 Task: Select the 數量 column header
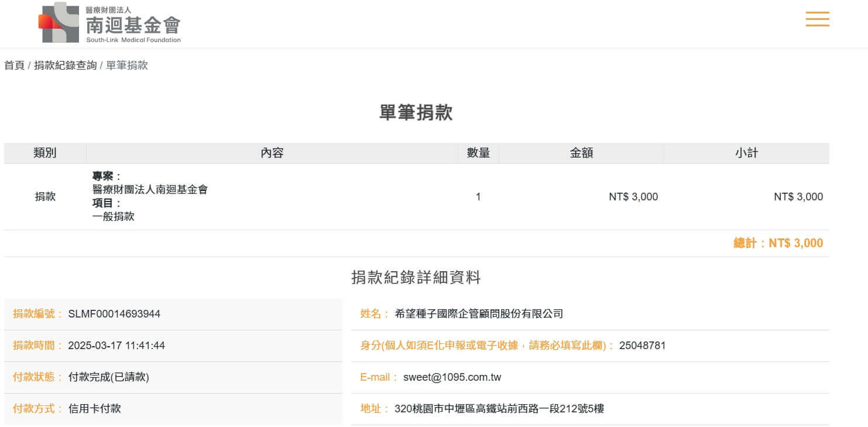[478, 153]
